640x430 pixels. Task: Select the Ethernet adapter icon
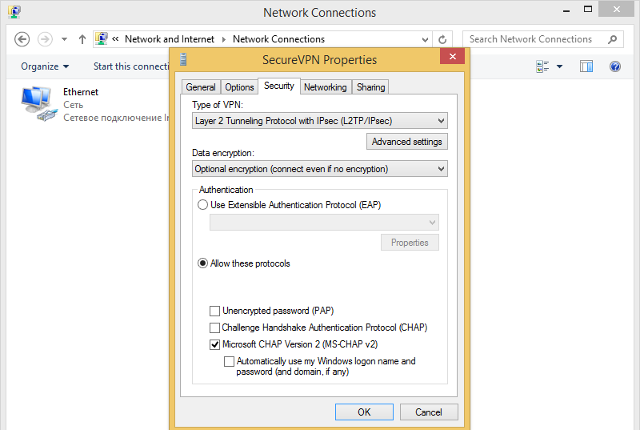[x=38, y=104]
